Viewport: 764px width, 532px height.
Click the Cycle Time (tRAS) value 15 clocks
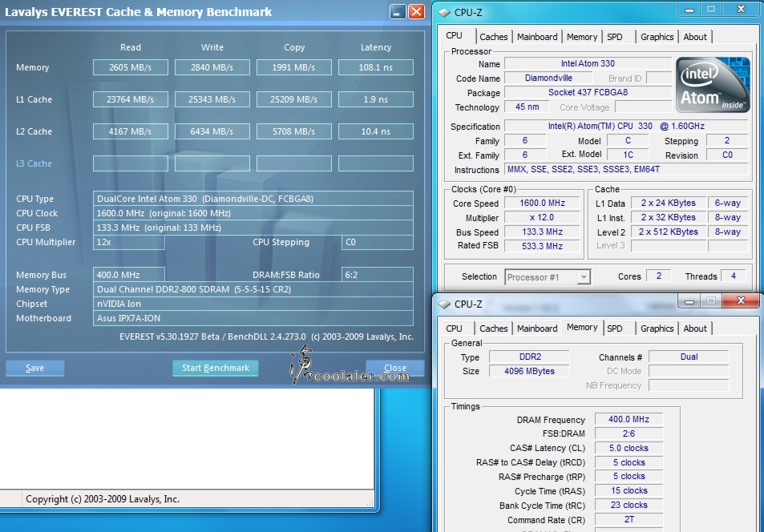(629, 490)
